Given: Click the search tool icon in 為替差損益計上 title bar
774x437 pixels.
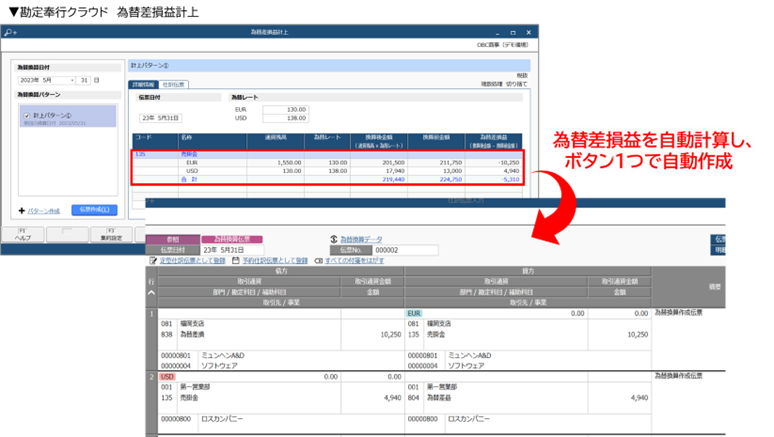Looking at the screenshot, I should click(x=10, y=33).
